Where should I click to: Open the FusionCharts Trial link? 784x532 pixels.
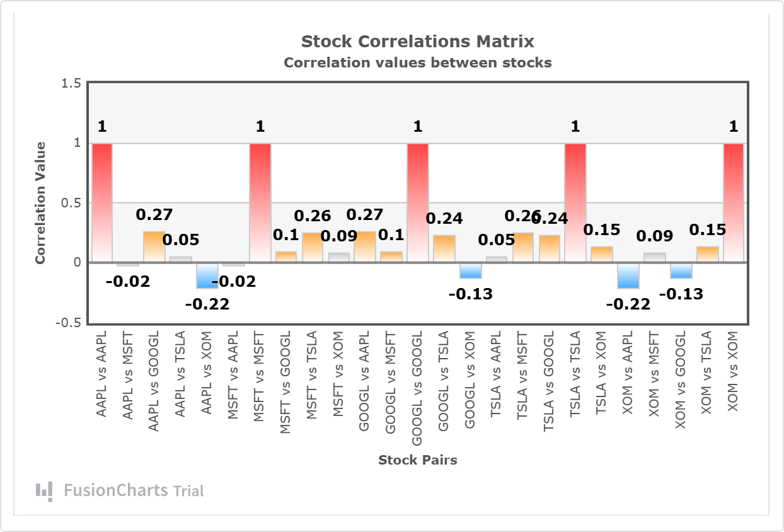[134, 491]
